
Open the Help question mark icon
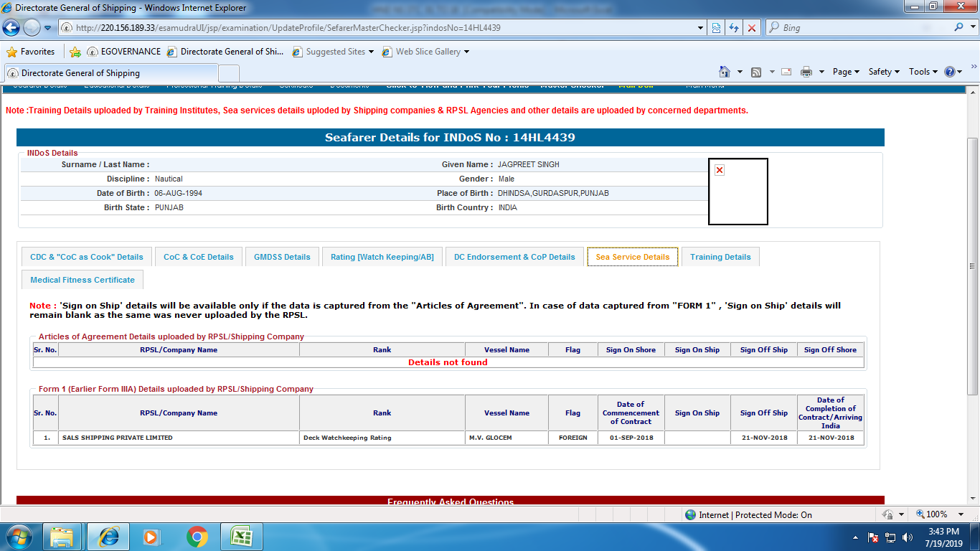pos(950,72)
